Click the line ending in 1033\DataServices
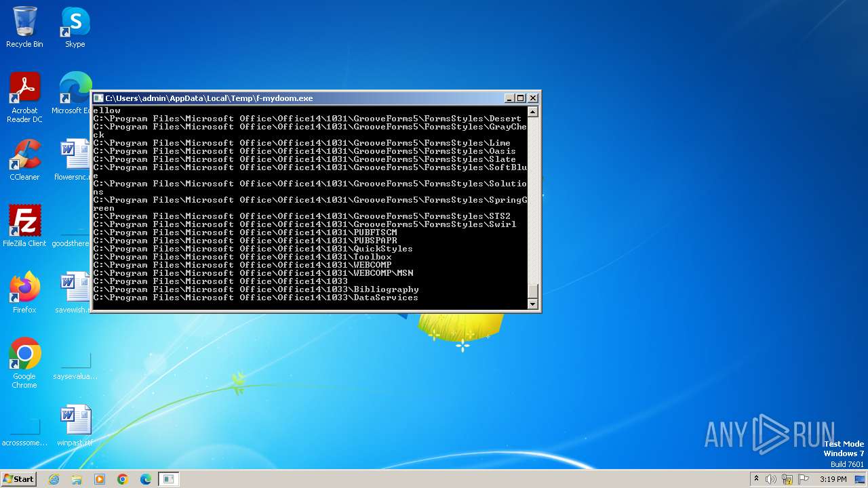This screenshot has height=488, width=868. (256, 298)
